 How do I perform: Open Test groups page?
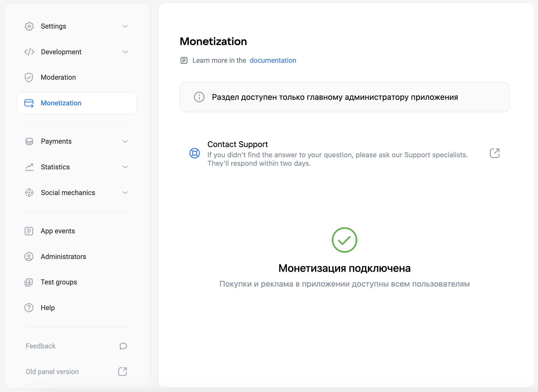click(77, 282)
